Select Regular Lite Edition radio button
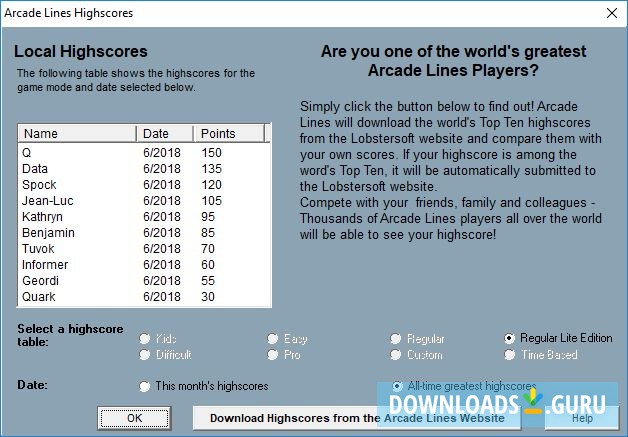 (x=509, y=338)
